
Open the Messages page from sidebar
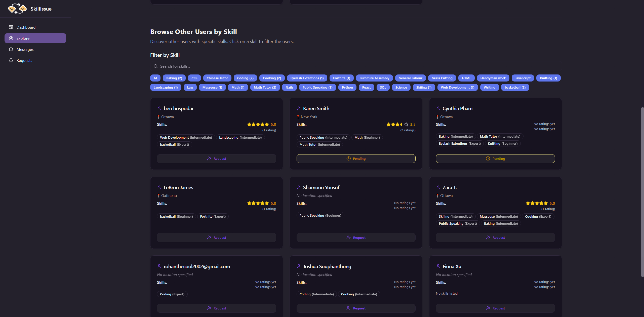pyautogui.click(x=25, y=49)
